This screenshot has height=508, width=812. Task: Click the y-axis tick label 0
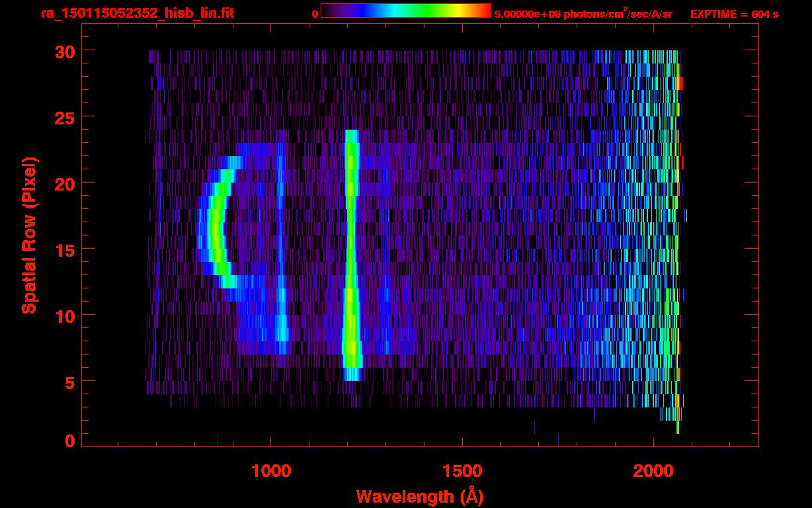pos(69,441)
